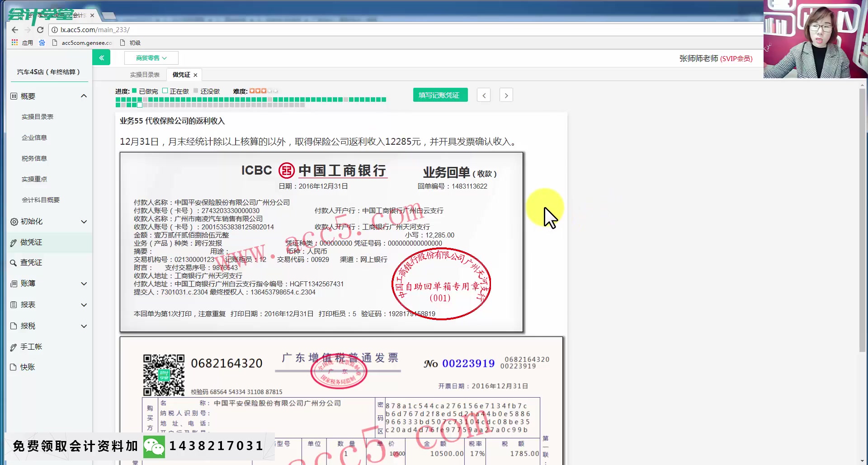Open 查凭证 via the magnifier icon

click(x=14, y=262)
